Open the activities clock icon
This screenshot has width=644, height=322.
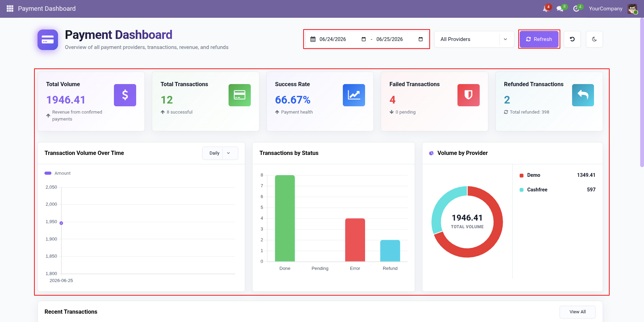point(576,9)
